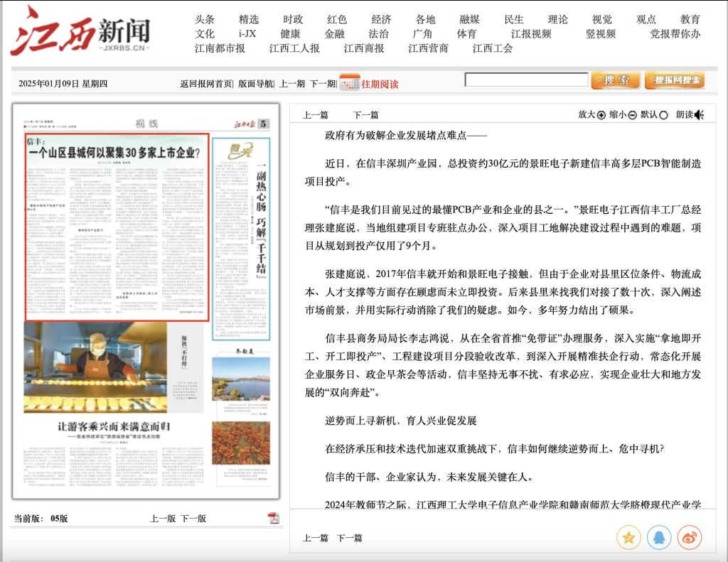Image resolution: width=728 pixels, height=562 pixels.
Task: Click the read-aloud speaker icon (朗读)
Action: tap(700, 115)
